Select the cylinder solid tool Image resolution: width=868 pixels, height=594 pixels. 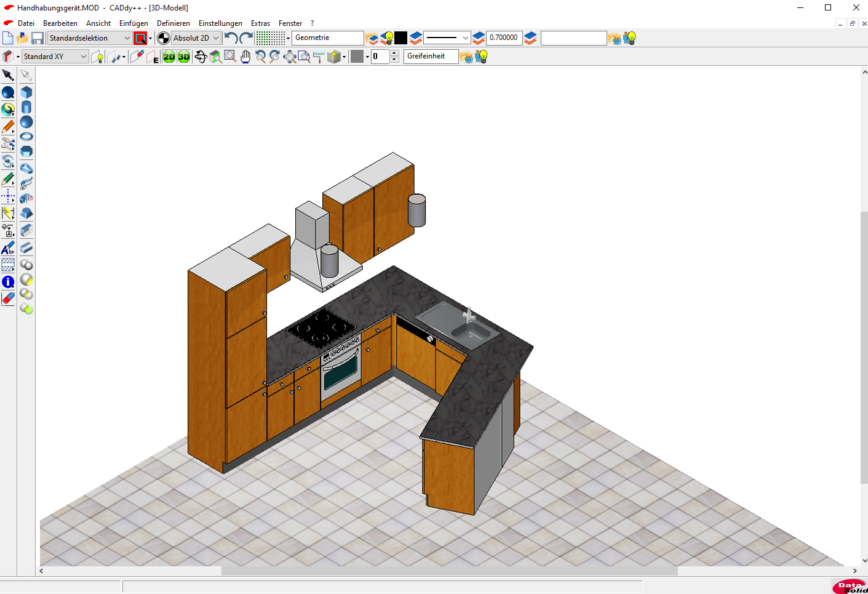[26, 108]
